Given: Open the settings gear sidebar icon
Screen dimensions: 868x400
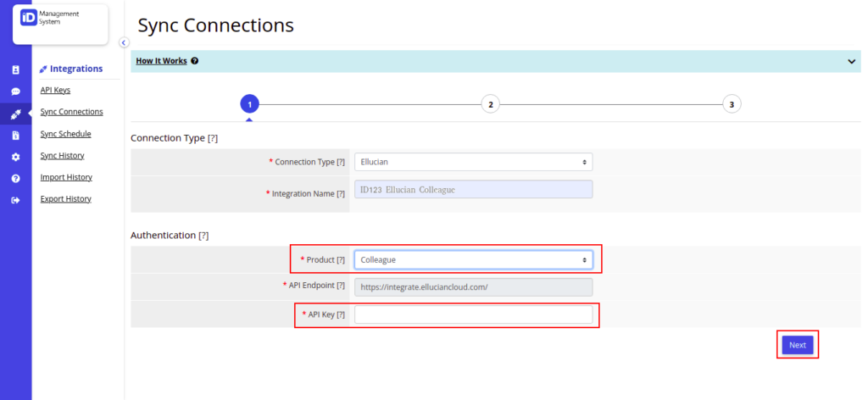Looking at the screenshot, I should [15, 157].
